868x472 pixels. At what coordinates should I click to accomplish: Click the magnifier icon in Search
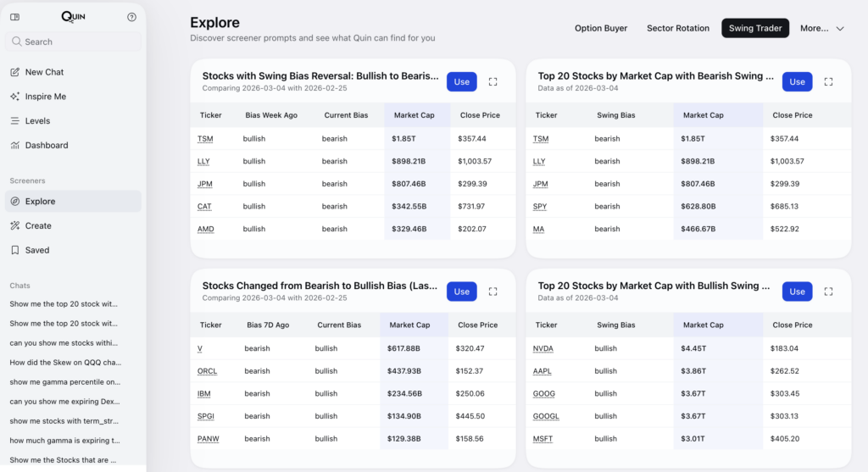(x=17, y=42)
